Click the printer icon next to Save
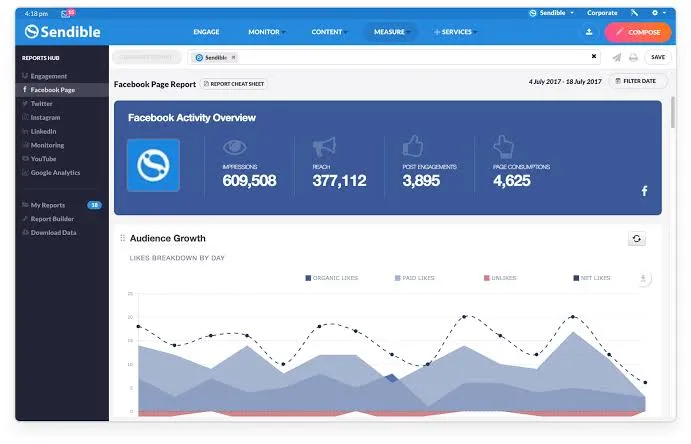Screen dimensions: 691x444 point(633,58)
